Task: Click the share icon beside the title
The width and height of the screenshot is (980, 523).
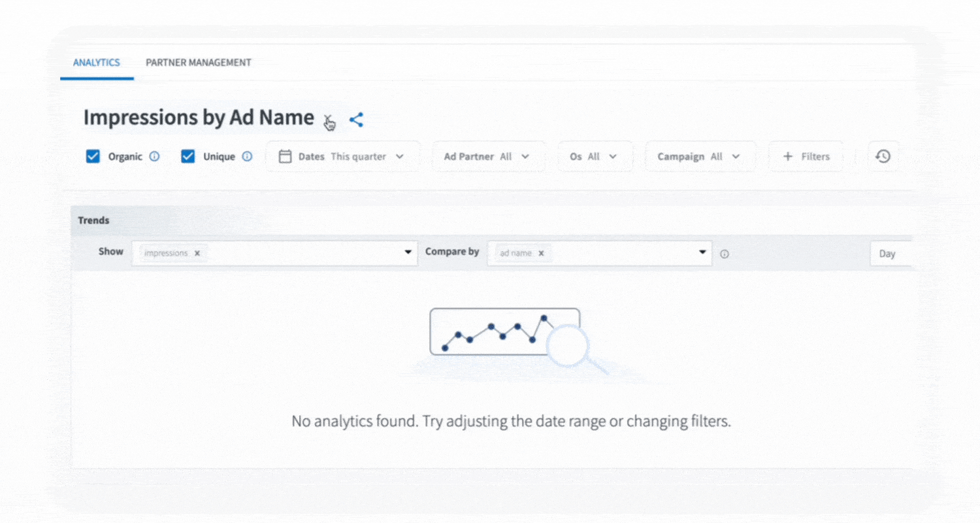Action: pyautogui.click(x=356, y=120)
